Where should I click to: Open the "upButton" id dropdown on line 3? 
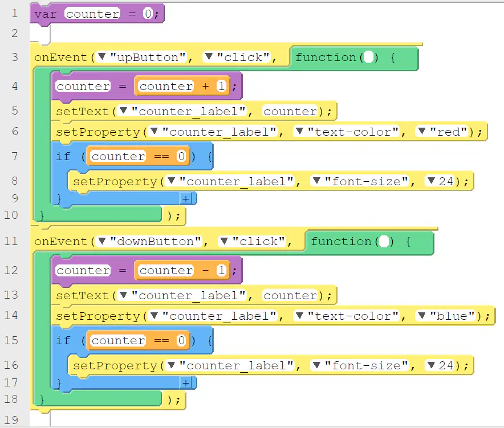102,57
